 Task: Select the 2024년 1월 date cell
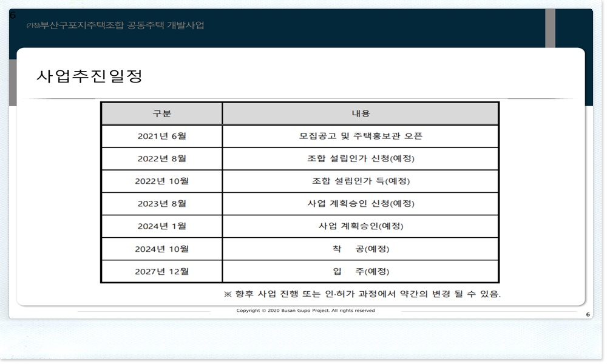162,226
